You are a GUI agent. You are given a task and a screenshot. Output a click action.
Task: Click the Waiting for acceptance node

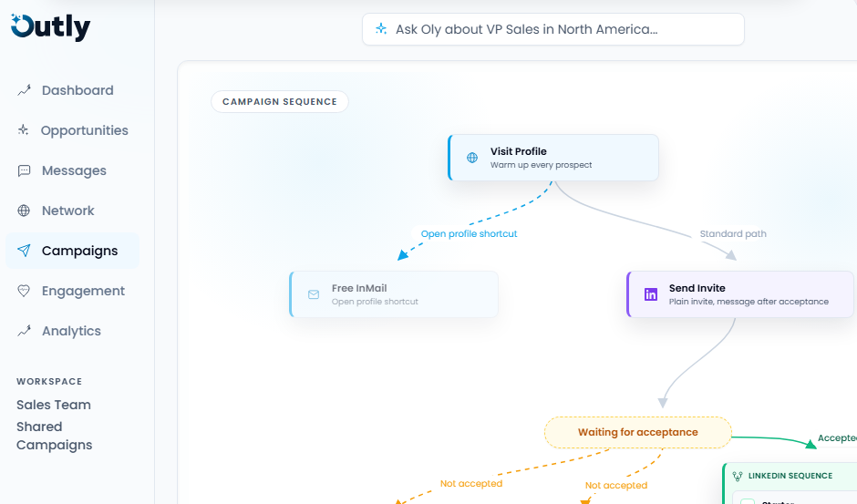point(638,432)
